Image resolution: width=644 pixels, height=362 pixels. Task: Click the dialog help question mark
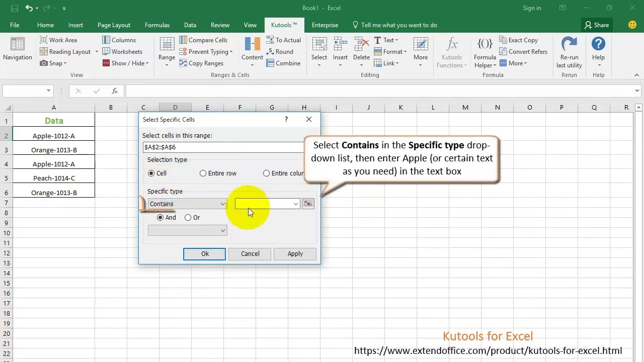coord(286,120)
